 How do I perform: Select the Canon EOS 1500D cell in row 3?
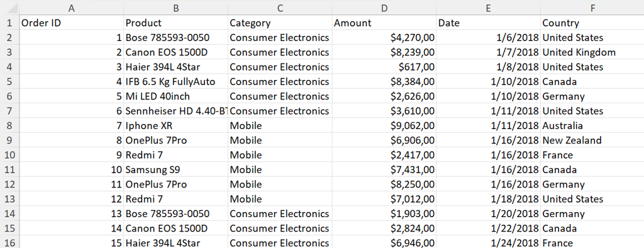[176, 52]
